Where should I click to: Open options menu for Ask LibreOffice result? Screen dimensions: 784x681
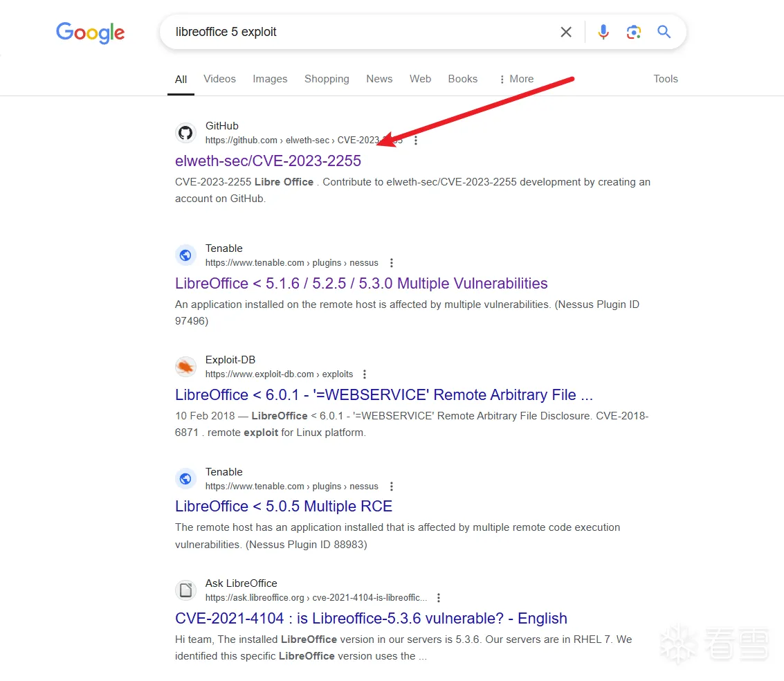pos(439,598)
